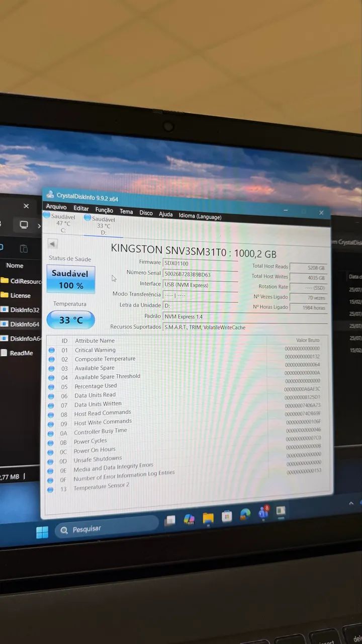Open the Task View icon on the taskbar
This screenshot has height=644, width=362.
point(170,521)
